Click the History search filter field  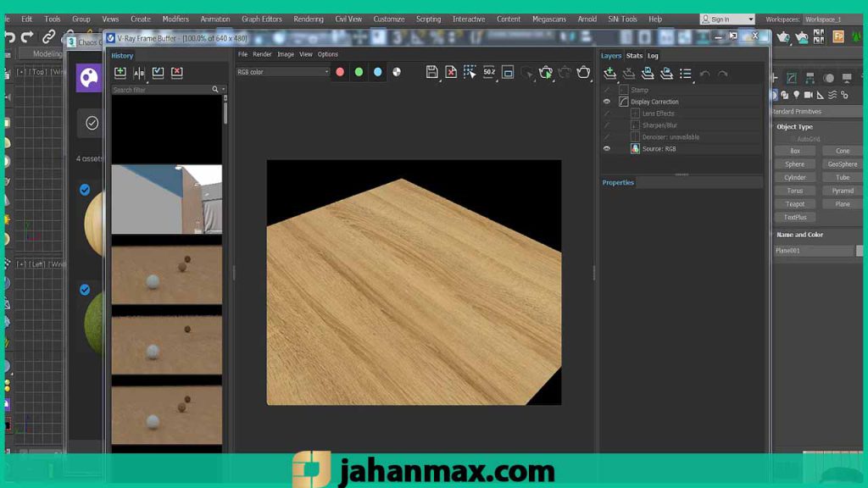pos(161,90)
